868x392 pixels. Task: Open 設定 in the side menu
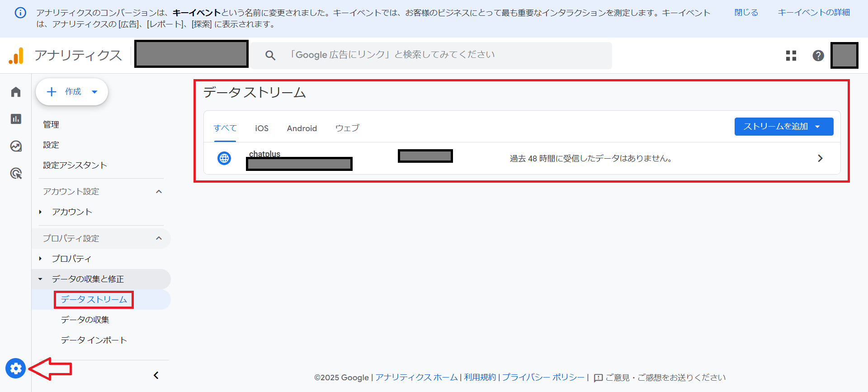click(x=51, y=145)
